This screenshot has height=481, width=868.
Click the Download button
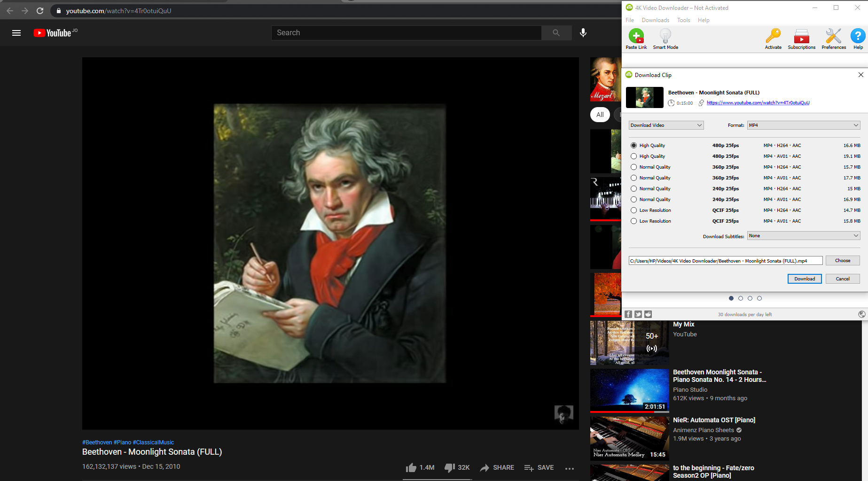tap(805, 279)
